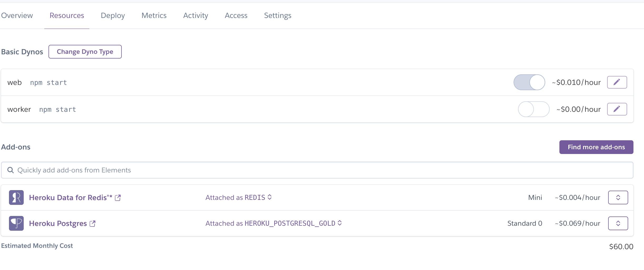
Task: Open the Access tab
Action: coord(236,16)
